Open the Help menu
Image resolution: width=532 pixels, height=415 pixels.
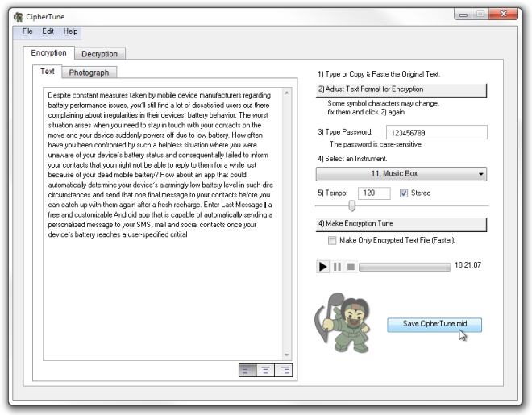coord(71,31)
